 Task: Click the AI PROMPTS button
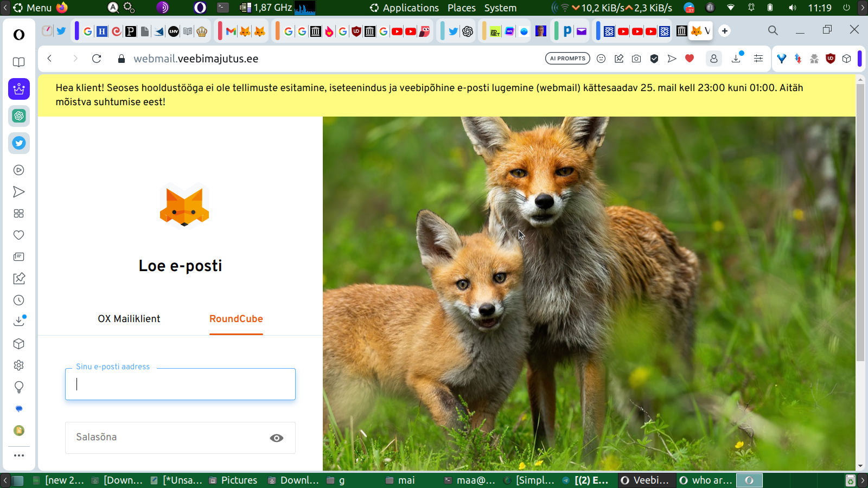click(x=567, y=59)
